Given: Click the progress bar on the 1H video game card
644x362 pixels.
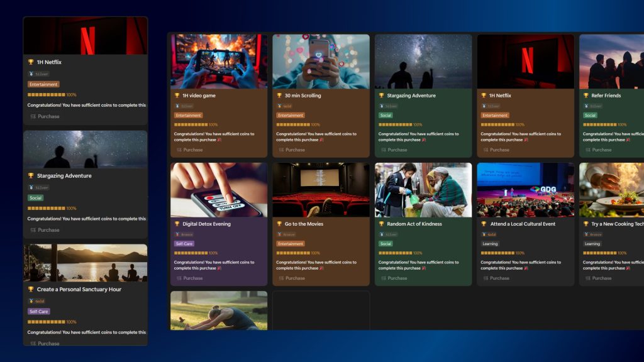Looking at the screenshot, I should (x=191, y=124).
